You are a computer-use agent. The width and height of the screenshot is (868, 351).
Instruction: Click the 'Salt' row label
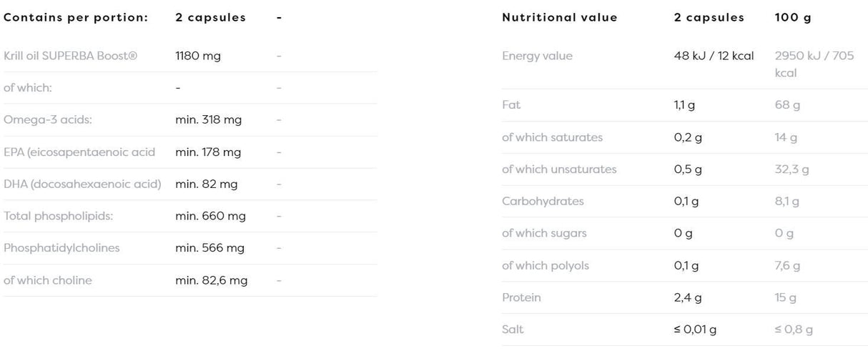[513, 330]
